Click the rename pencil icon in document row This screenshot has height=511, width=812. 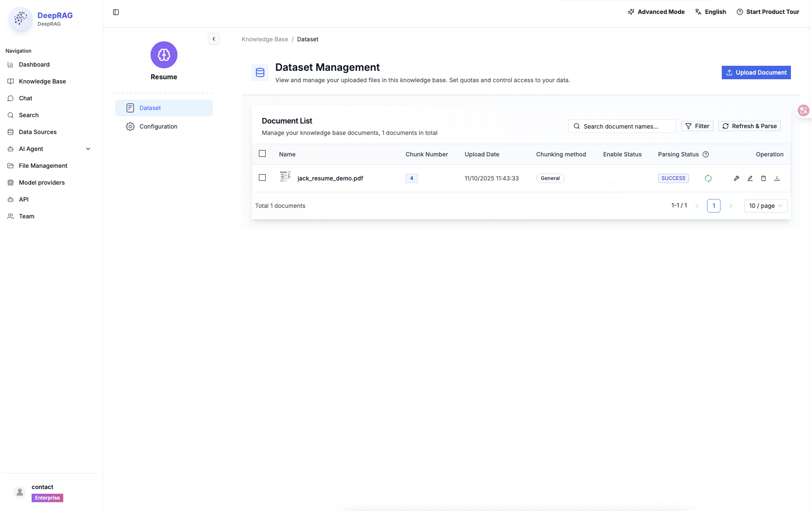(750, 178)
